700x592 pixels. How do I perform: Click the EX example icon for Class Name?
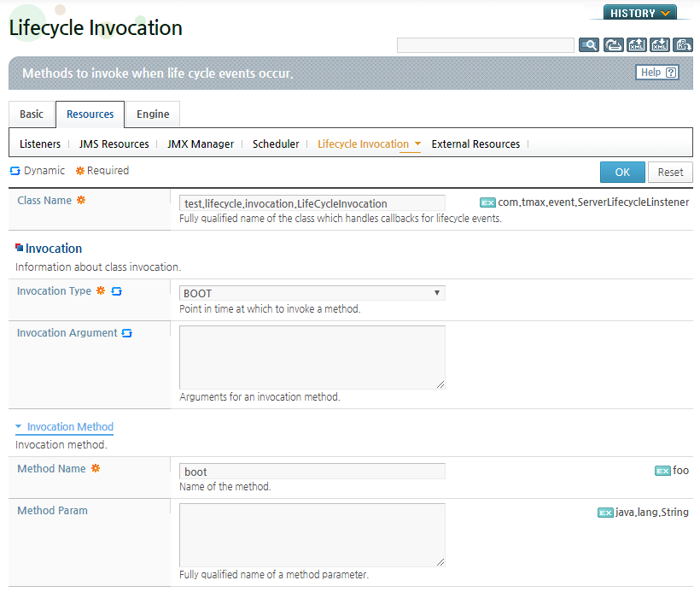pos(487,202)
